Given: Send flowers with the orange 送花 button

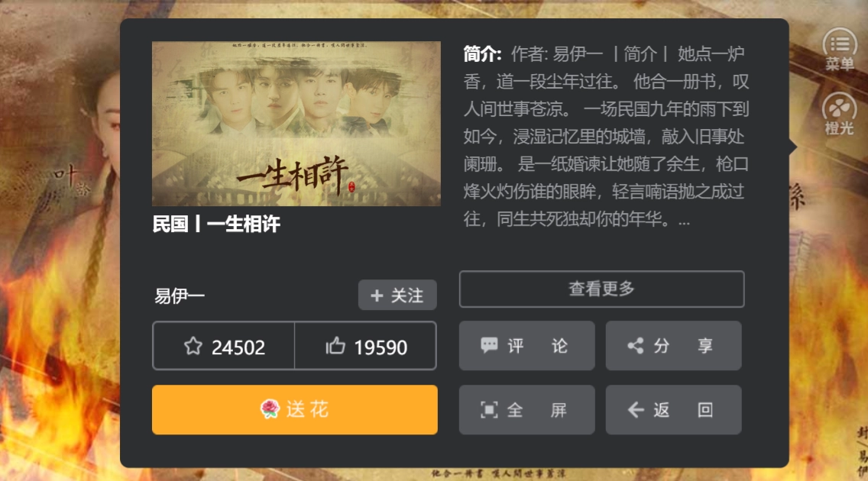Looking at the screenshot, I should 294,410.
